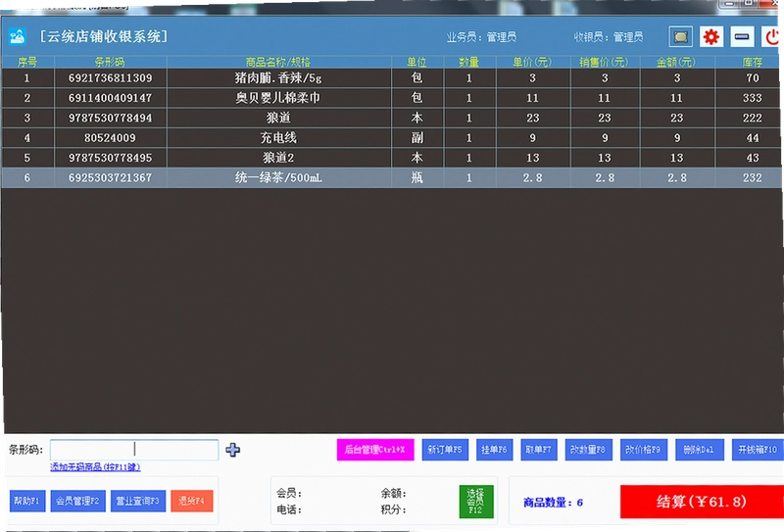Click the red settings gear icon

[711, 36]
